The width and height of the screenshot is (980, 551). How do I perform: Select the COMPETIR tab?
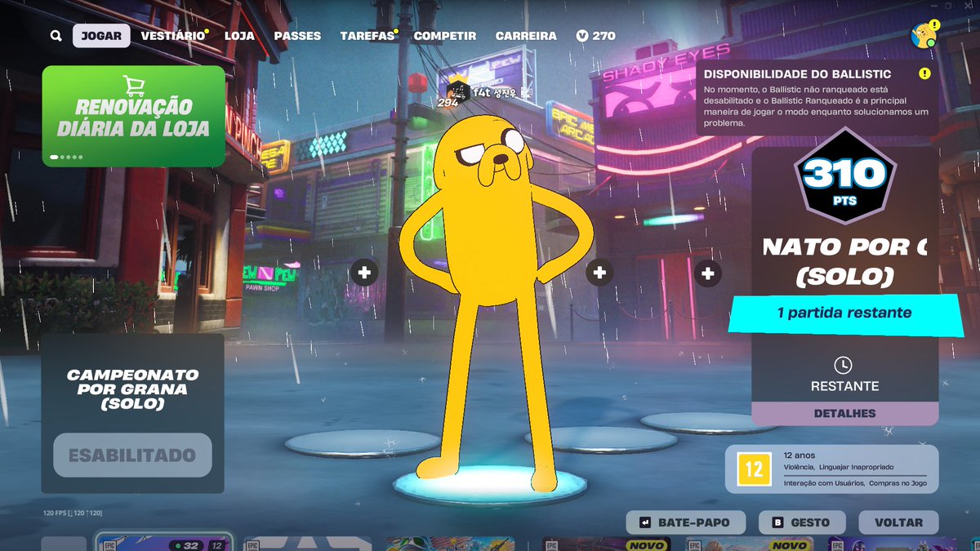445,36
